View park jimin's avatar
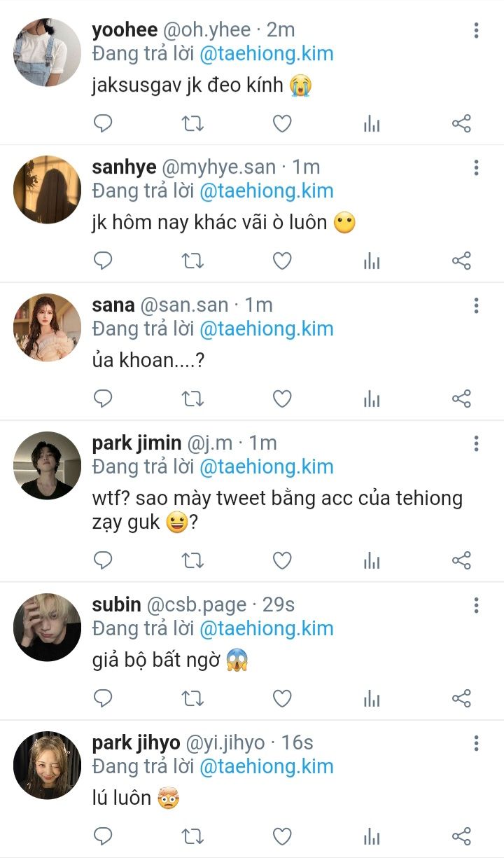Screen dimensions: 504x858 (48, 466)
